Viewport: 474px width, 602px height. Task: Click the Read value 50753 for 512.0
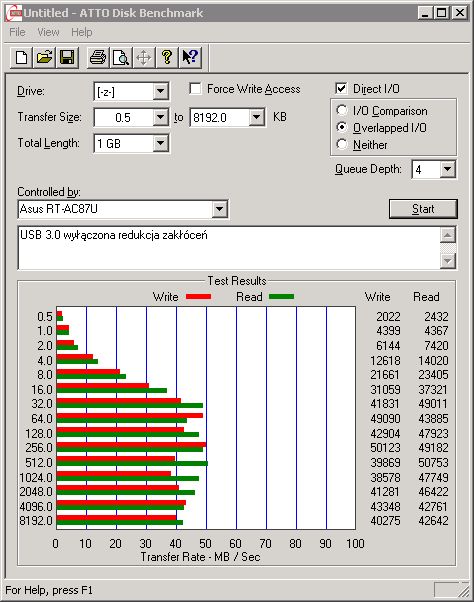click(x=433, y=463)
